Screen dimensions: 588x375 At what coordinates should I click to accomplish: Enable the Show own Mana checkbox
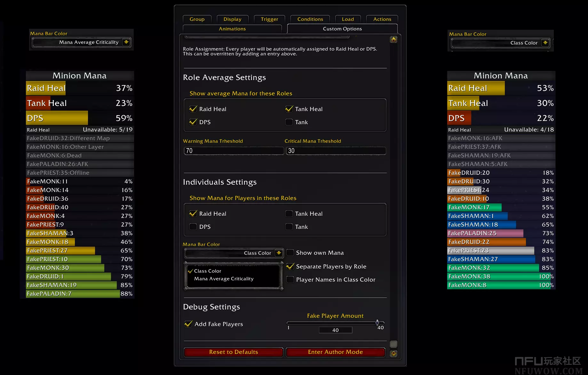(x=290, y=253)
